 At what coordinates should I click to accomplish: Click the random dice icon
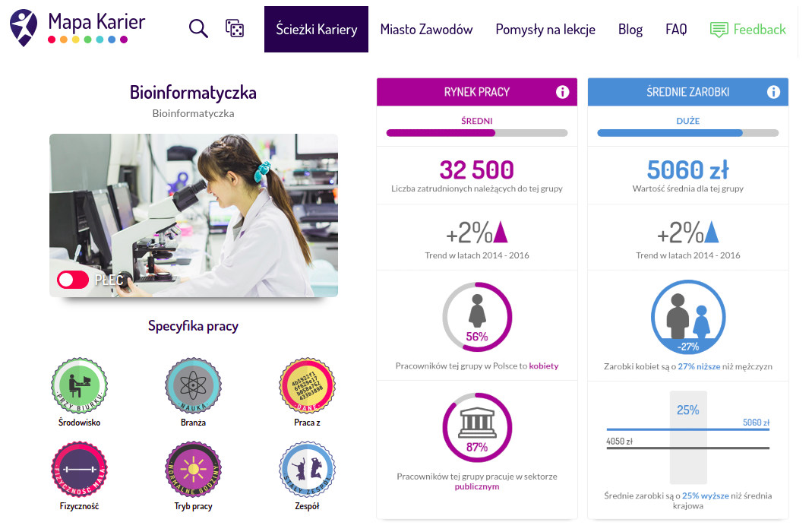[x=235, y=29]
